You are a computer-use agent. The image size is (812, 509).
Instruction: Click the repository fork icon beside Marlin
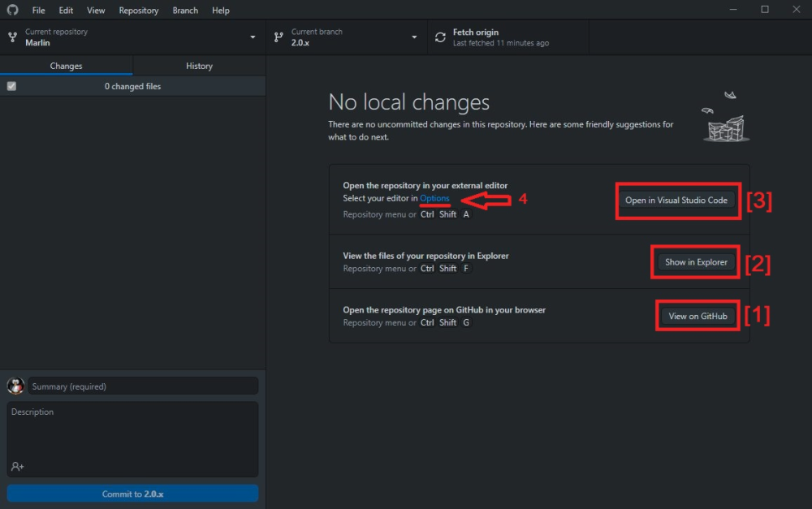tap(12, 37)
